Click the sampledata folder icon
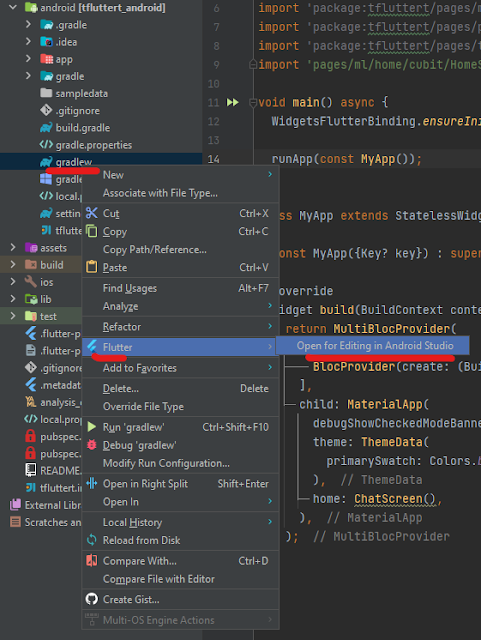The image size is (481, 640). 46,93
